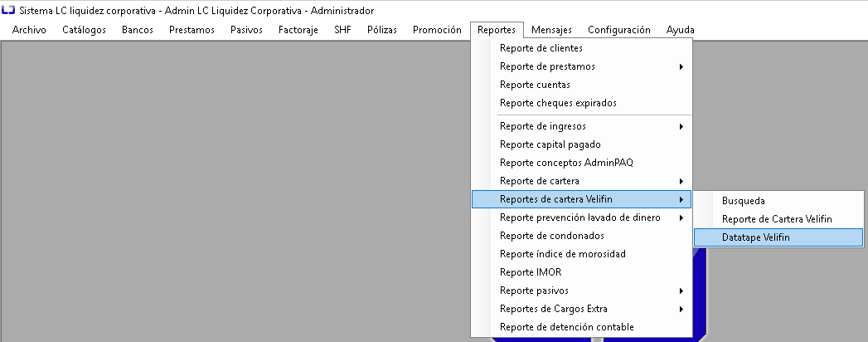Open Reporte de condonados

(x=581, y=236)
